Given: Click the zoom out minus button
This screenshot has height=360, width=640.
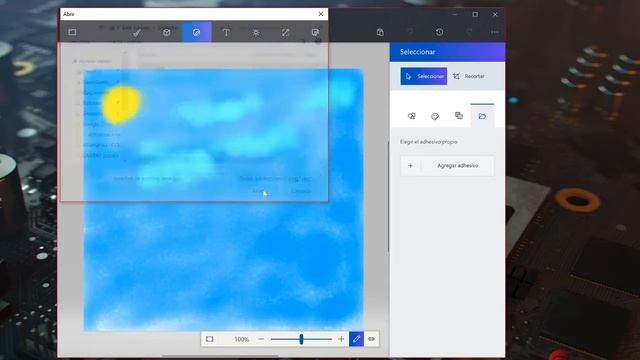Looking at the screenshot, I should click(x=261, y=339).
